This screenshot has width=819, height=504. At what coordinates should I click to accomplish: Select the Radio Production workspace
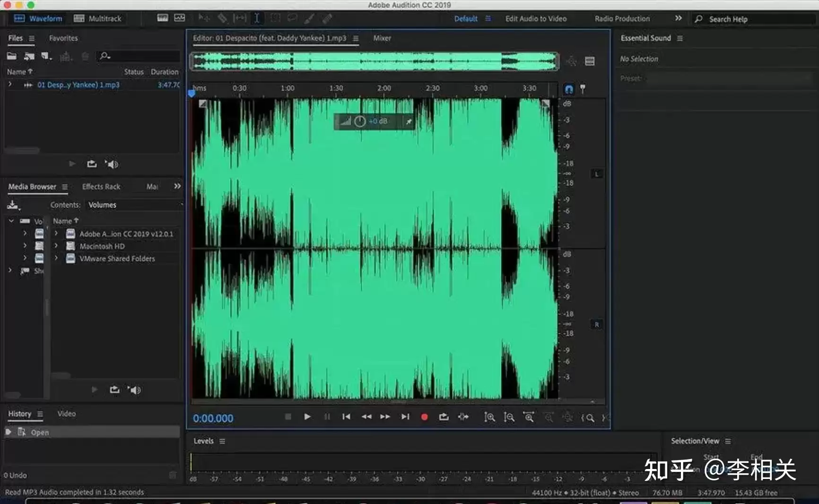pyautogui.click(x=622, y=19)
